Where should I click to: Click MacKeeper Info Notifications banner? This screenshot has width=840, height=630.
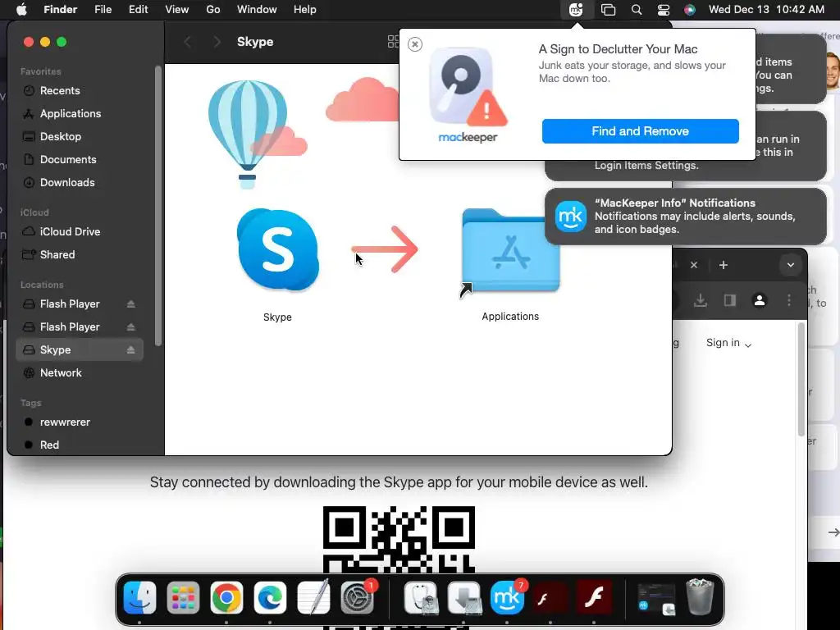coord(685,217)
